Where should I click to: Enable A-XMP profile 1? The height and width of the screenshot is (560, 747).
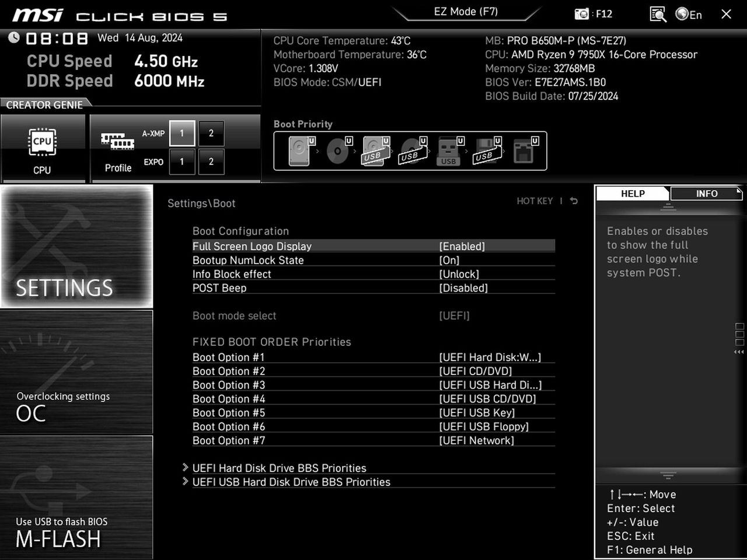pos(181,134)
